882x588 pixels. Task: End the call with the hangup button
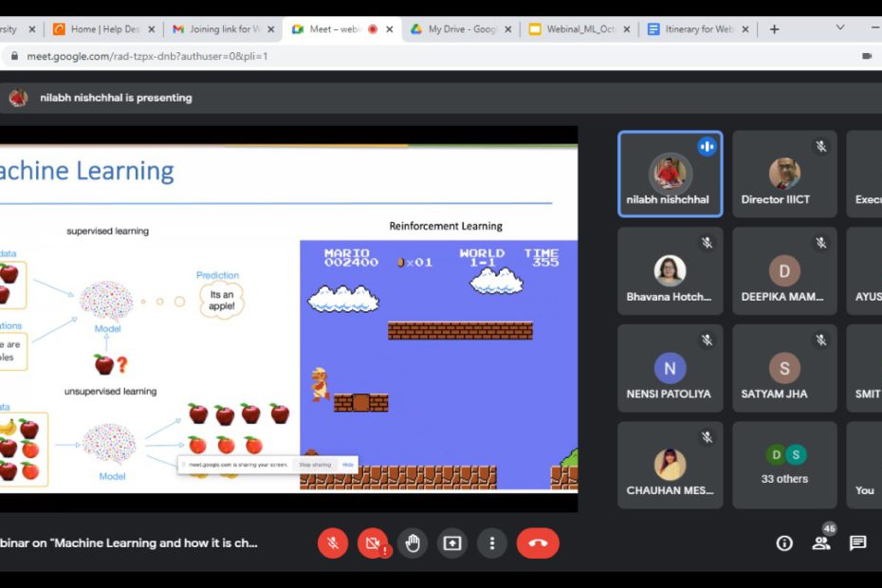[538, 543]
